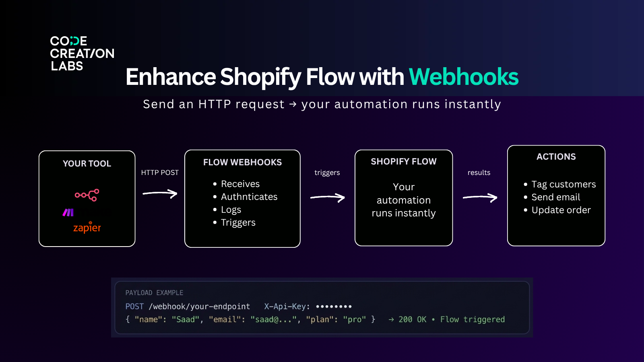Select the 200 OK Flow triggered response text

[447, 319]
